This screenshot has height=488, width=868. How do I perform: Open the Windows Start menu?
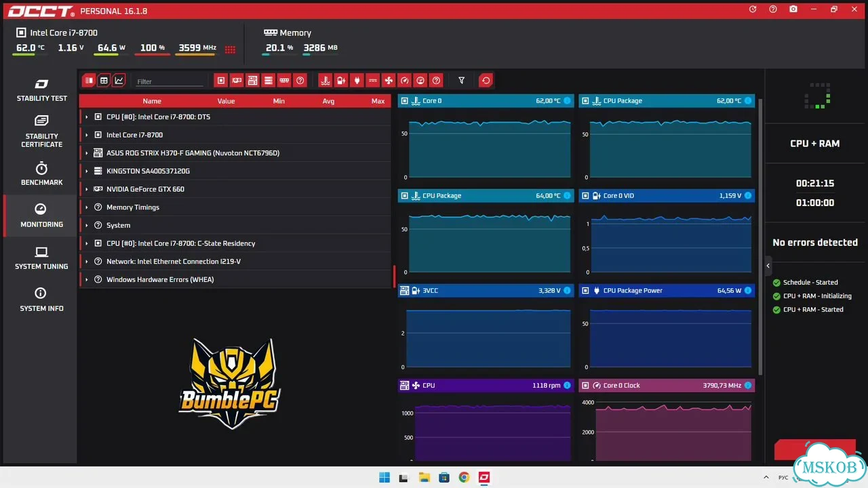384,477
